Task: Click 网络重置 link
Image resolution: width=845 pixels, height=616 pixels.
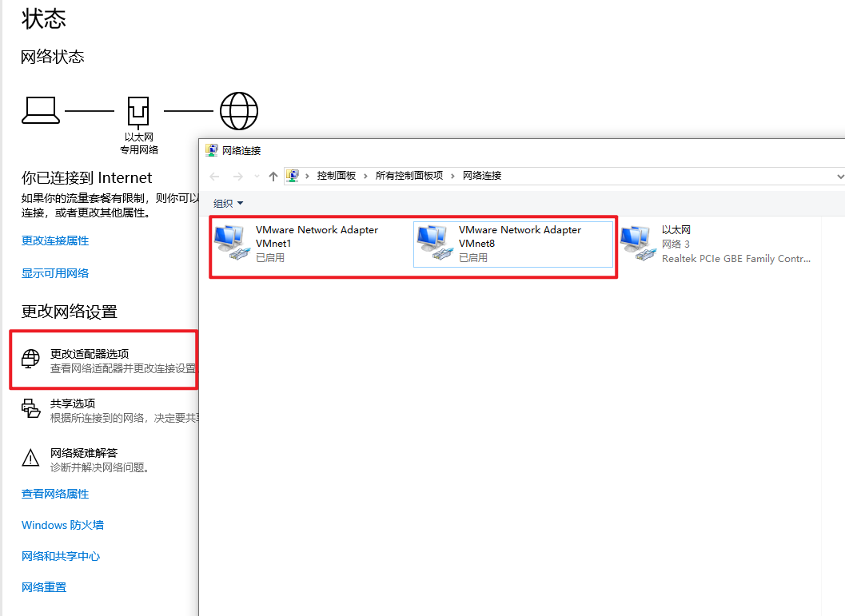Action: [44, 587]
